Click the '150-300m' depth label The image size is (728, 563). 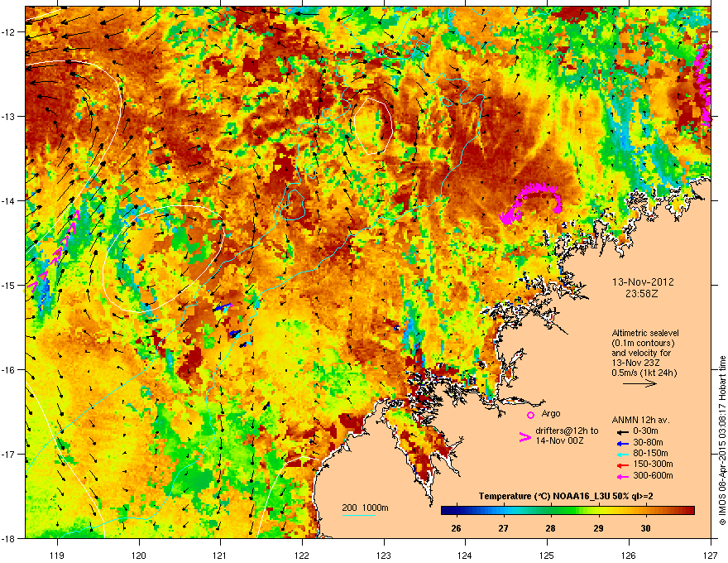coord(653,464)
